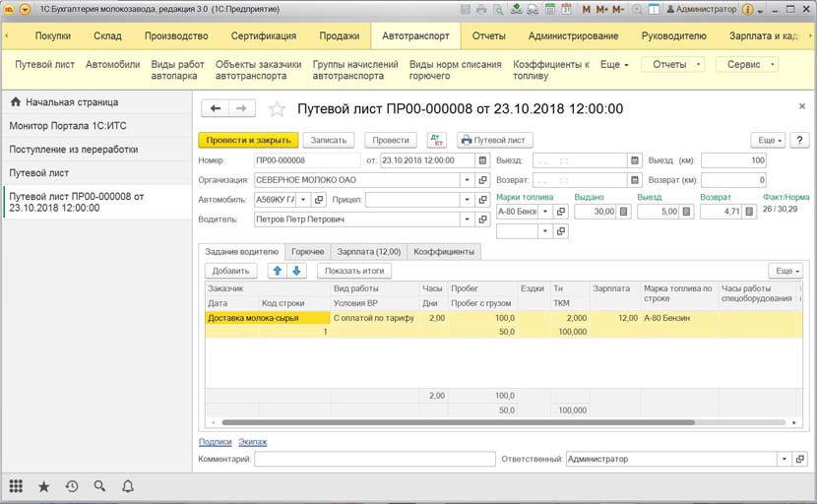Screen dimensions: 817x504
Task: Open search magnifier in bottom bar
Action: pyautogui.click(x=99, y=486)
